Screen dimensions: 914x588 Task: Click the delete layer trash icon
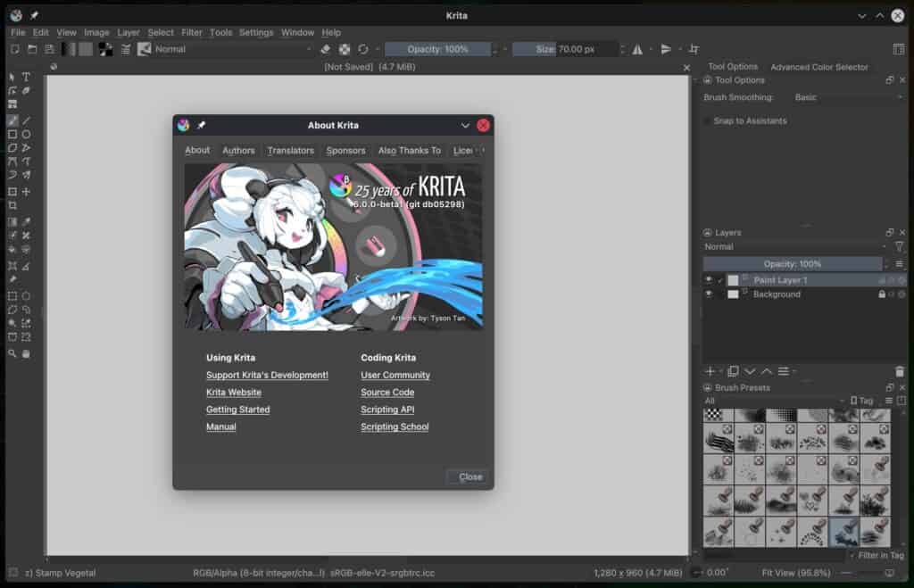[901, 371]
